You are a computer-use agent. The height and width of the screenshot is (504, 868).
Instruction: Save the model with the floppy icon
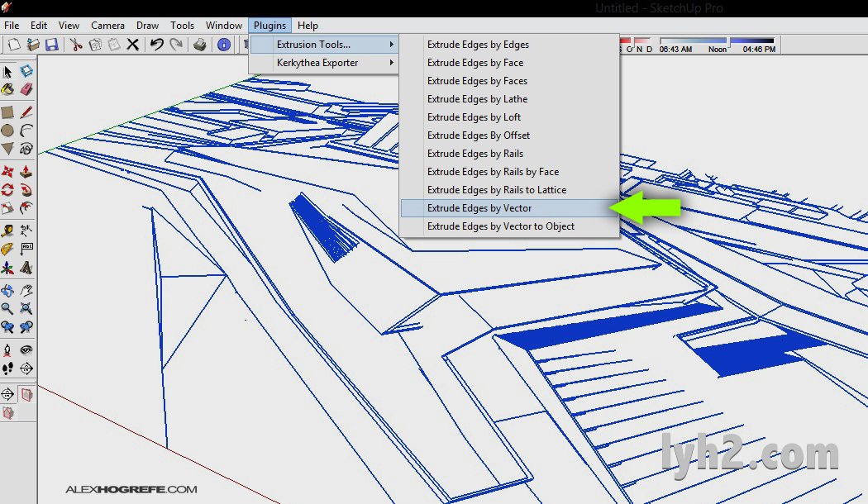(x=51, y=45)
